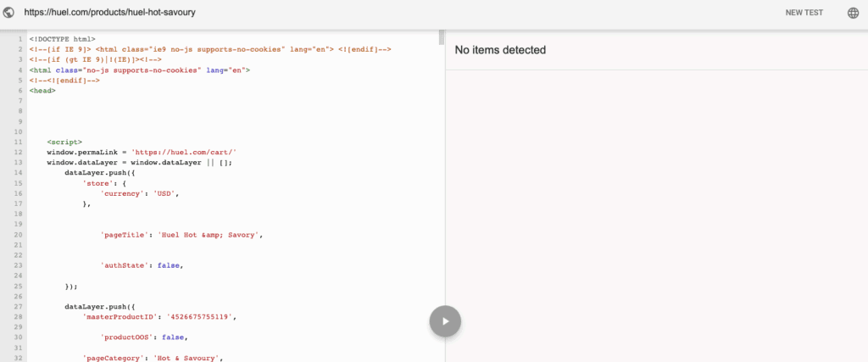
Task: Click line number 20 in gutter
Action: 19,235
